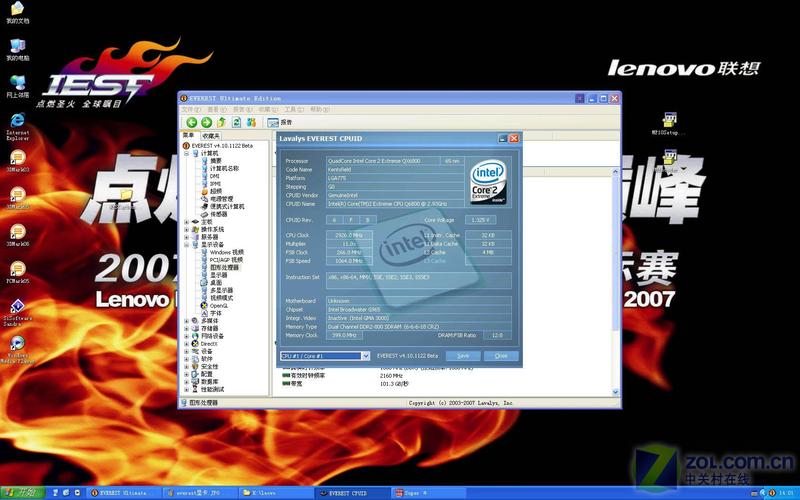
Task: Select 软件 in the tree
Action: [207, 359]
